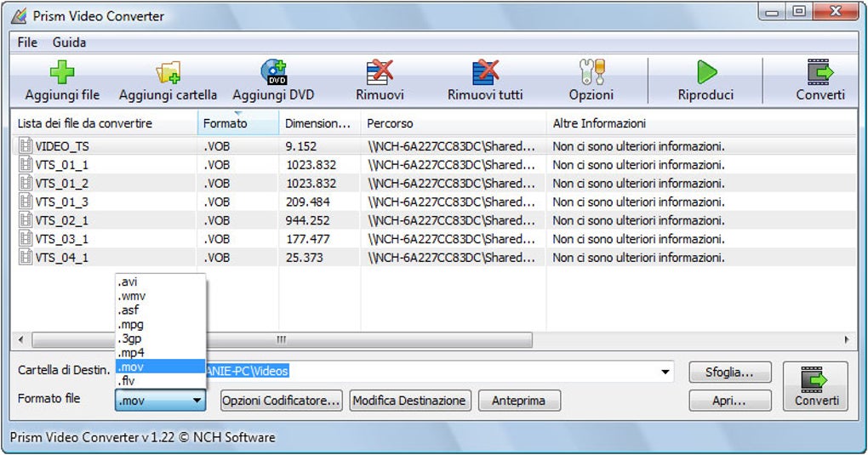Click the Anteprima button
The width and height of the screenshot is (868, 455).
[x=519, y=401]
